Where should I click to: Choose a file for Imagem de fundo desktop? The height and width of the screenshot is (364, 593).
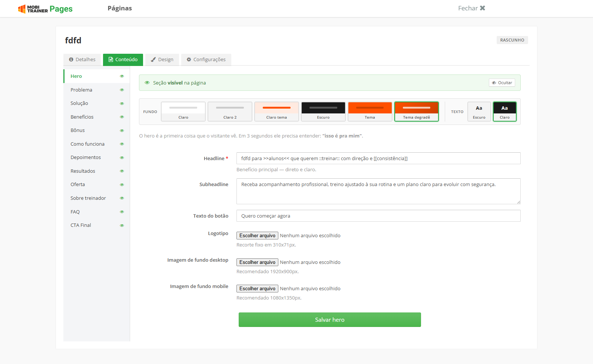click(258, 262)
